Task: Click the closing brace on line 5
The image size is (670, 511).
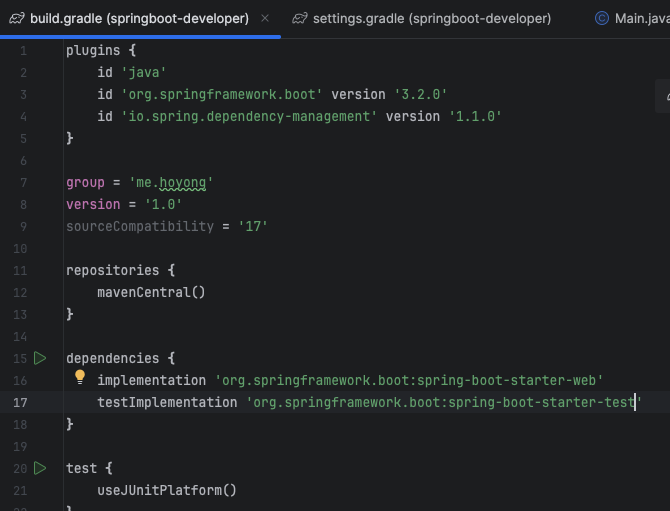Action: point(70,138)
